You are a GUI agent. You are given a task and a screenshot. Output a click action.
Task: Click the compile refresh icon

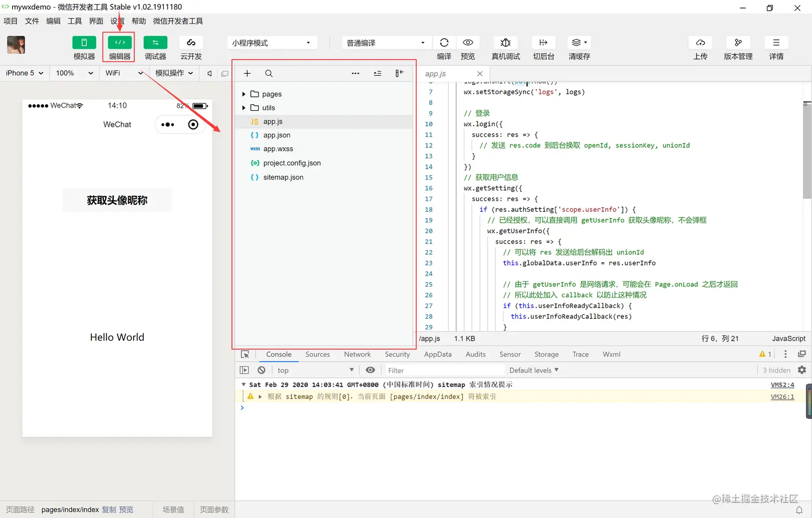[444, 42]
